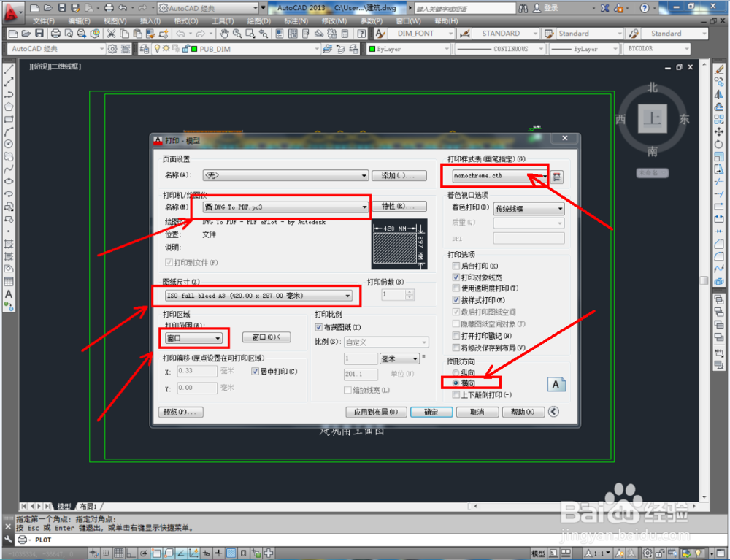730x560 pixels.
Task: Enable save changes to layout checkbox
Action: [456, 348]
